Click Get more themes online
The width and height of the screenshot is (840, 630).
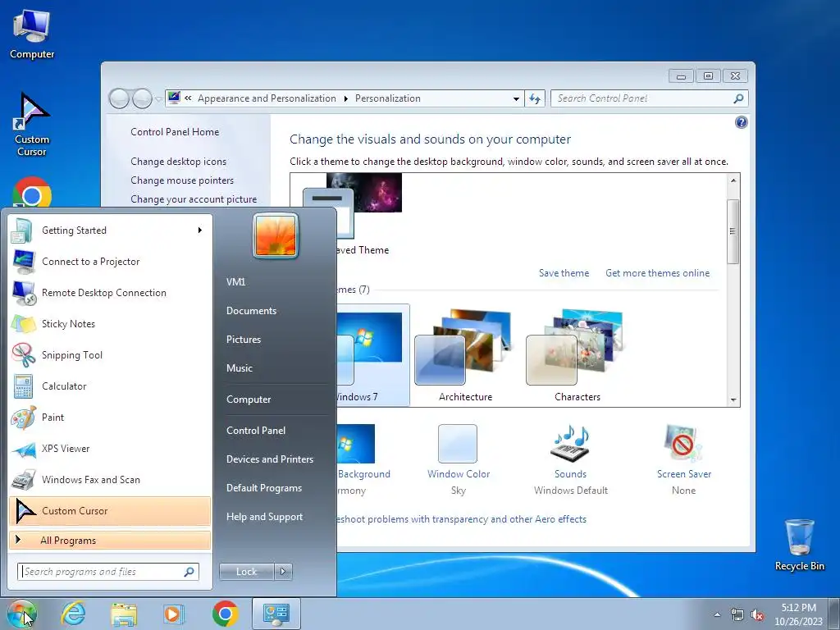point(657,273)
